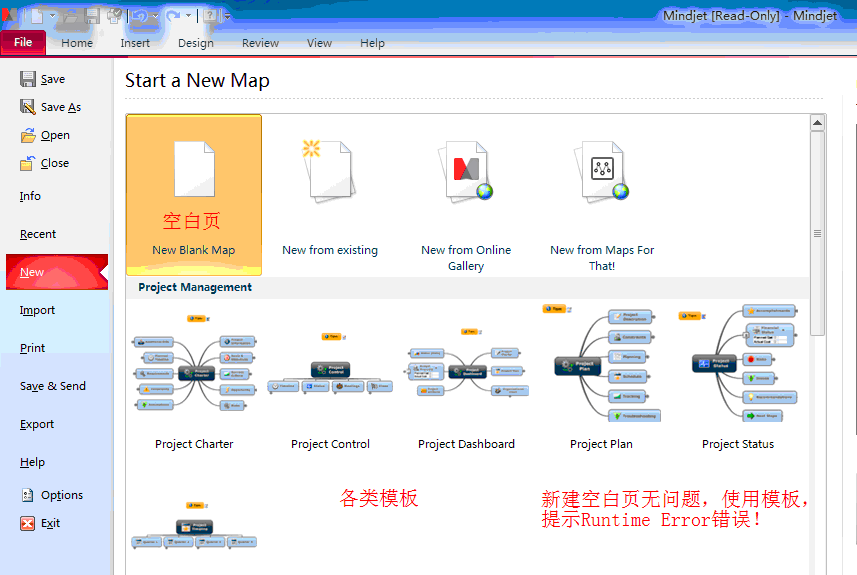The width and height of the screenshot is (857, 575).
Task: Click the Project Charter label text
Action: point(194,444)
